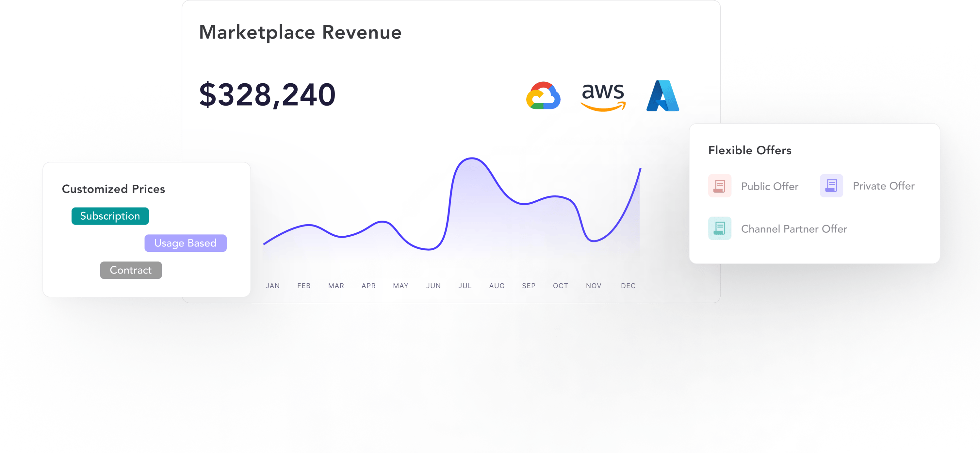The image size is (980, 453).
Task: Select the Contract pricing tag
Action: point(130,270)
